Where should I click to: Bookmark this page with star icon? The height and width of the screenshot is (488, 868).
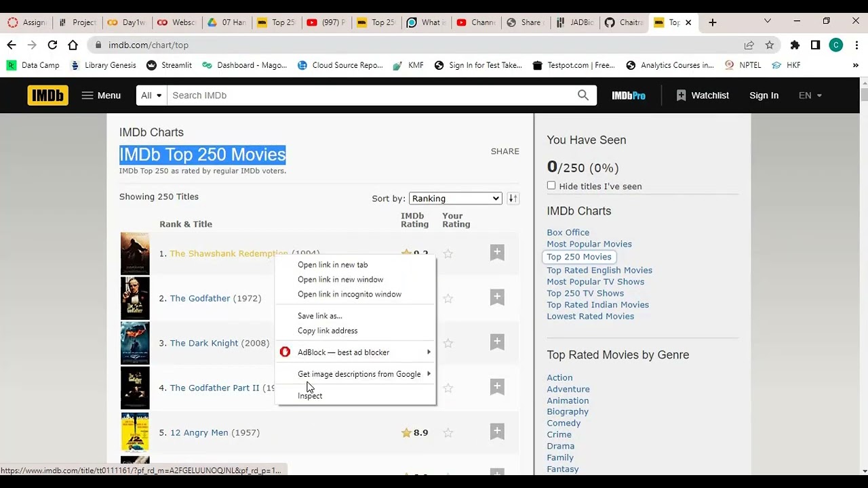769,45
